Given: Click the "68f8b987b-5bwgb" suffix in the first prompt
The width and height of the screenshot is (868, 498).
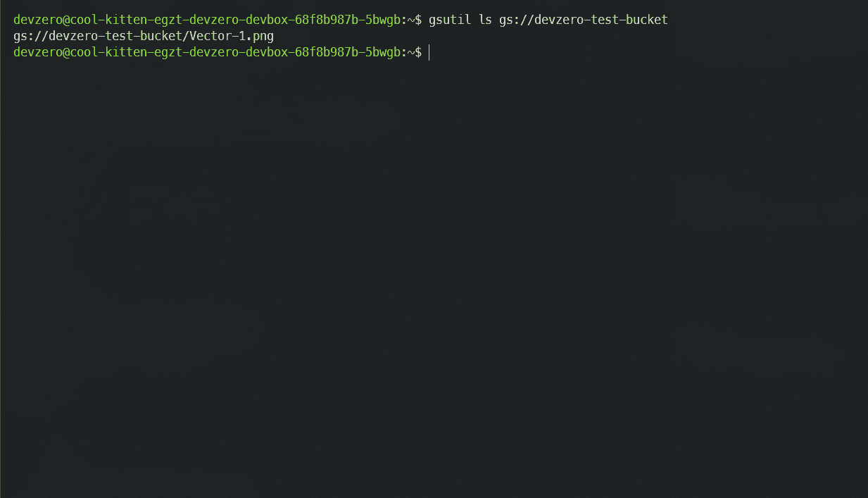Looking at the screenshot, I should (348, 20).
